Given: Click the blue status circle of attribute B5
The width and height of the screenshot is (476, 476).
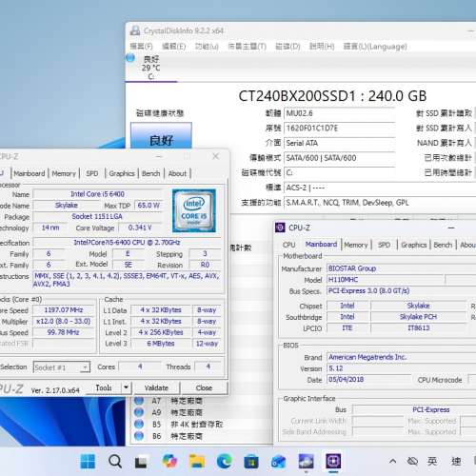Looking at the screenshot, I should pyautogui.click(x=139, y=424).
